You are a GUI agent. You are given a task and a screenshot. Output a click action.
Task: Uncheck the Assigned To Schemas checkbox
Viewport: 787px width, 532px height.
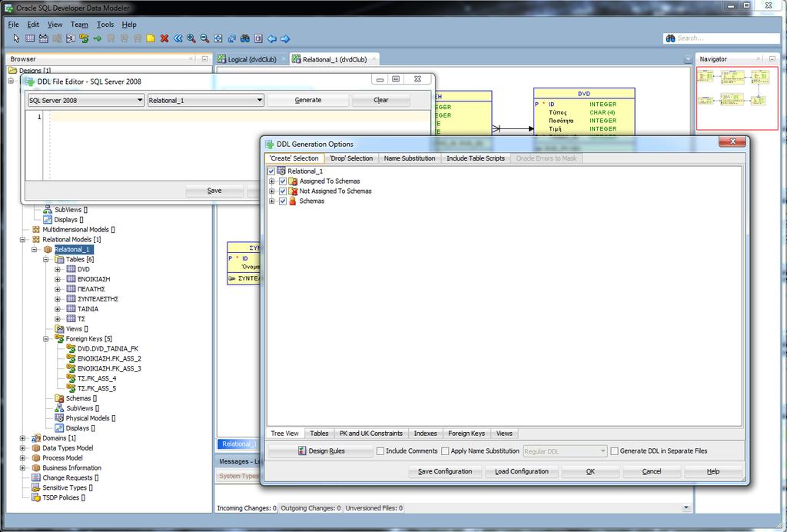[283, 181]
